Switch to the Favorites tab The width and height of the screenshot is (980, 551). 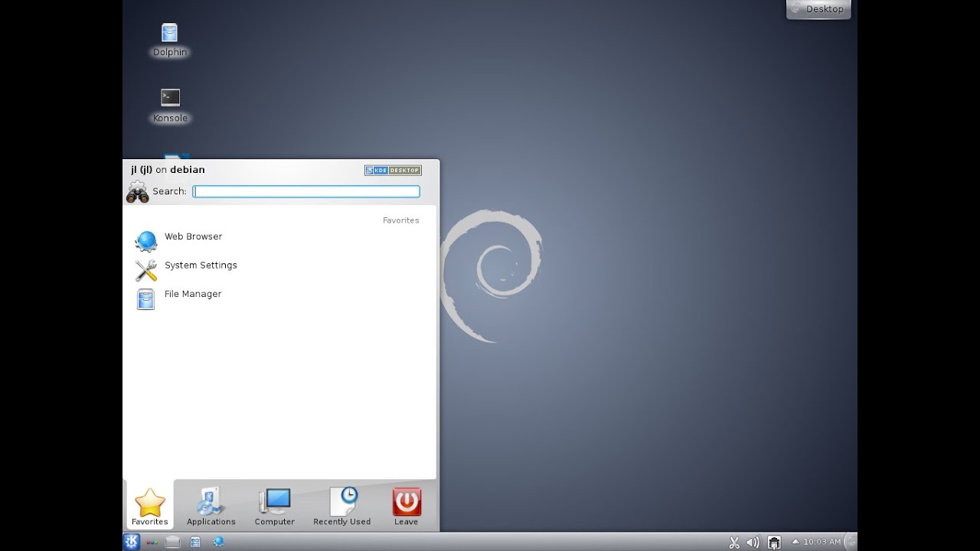tap(149, 506)
